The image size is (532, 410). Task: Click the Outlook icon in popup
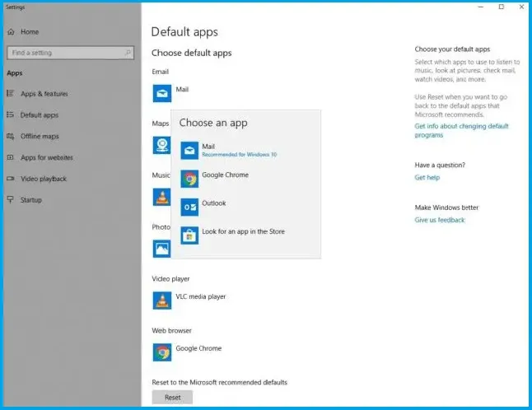189,207
